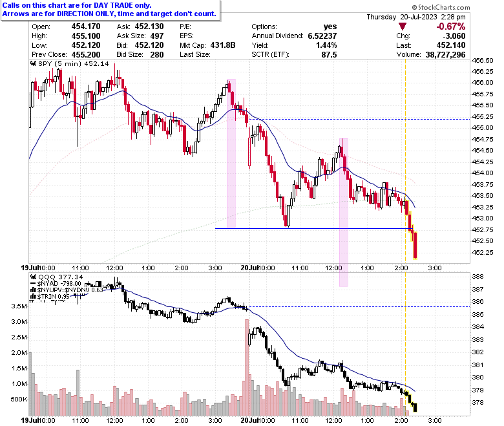
Task: Click the 456.50 price axis label
Action: pyautogui.click(x=483, y=61)
